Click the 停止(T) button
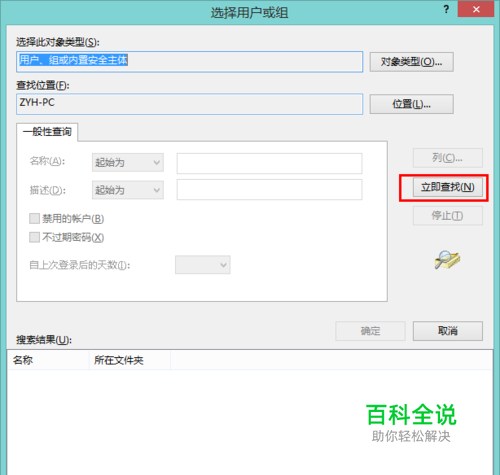This screenshot has height=475, width=500. pos(447,216)
